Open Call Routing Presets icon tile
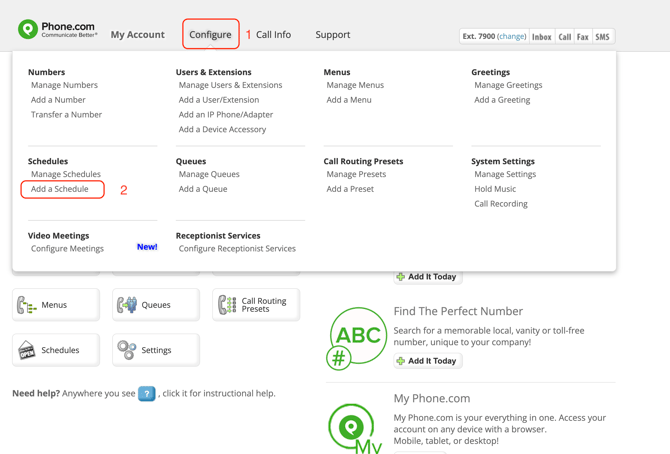Image resolution: width=670 pixels, height=454 pixels. [x=256, y=305]
